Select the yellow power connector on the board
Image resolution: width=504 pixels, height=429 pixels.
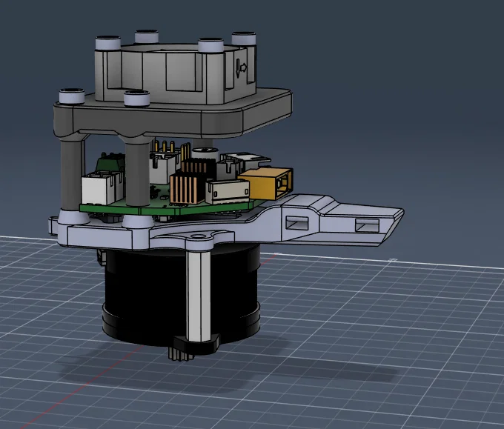coord(265,184)
